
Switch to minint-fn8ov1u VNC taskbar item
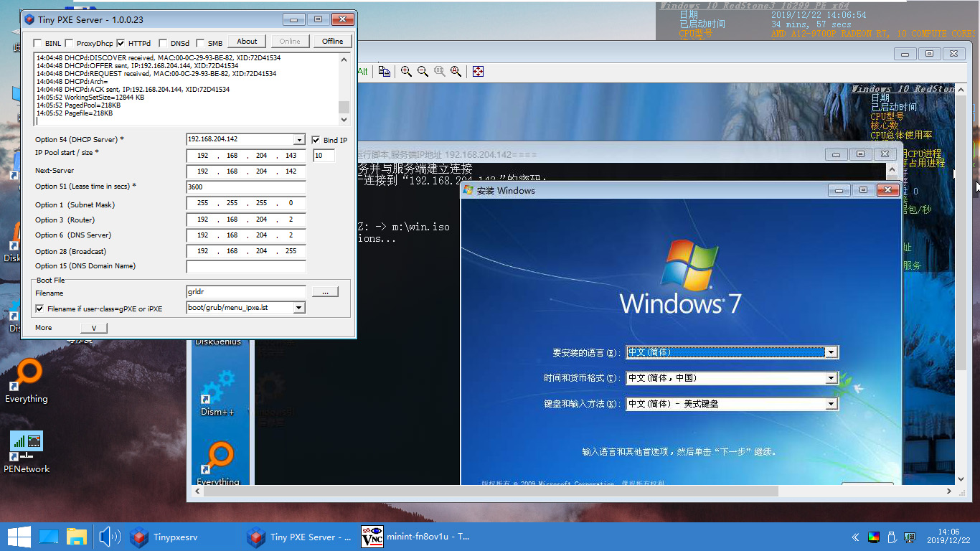[x=416, y=537]
